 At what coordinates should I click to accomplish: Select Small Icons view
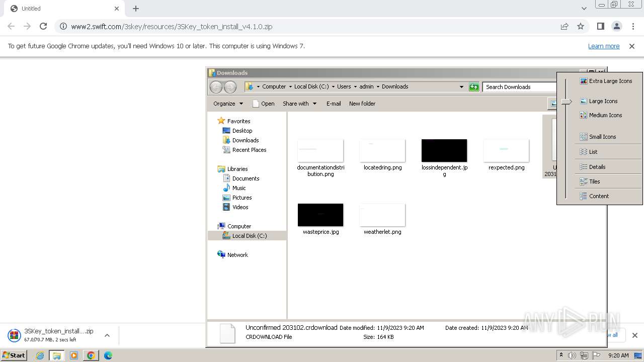(598, 137)
